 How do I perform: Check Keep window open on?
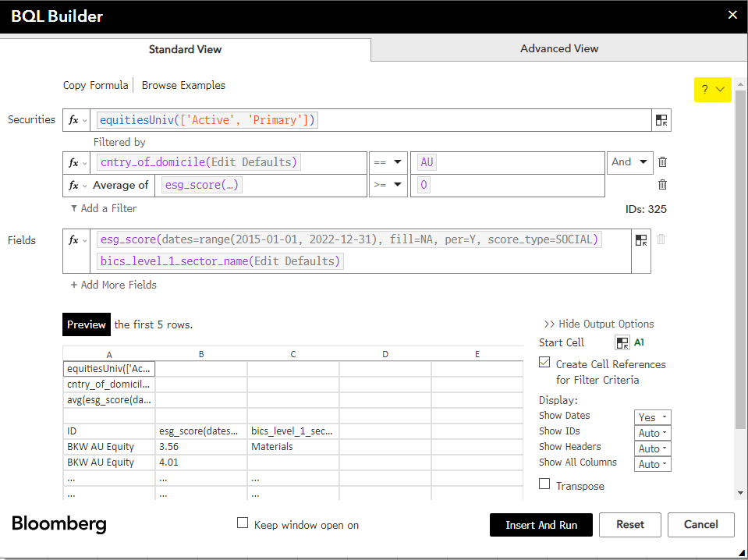tap(243, 523)
